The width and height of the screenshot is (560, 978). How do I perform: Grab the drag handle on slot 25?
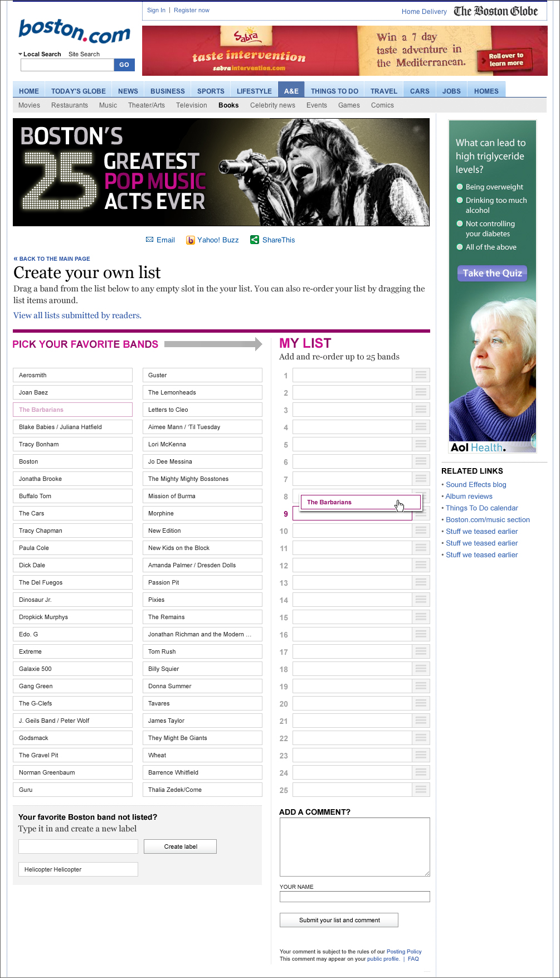(421, 790)
